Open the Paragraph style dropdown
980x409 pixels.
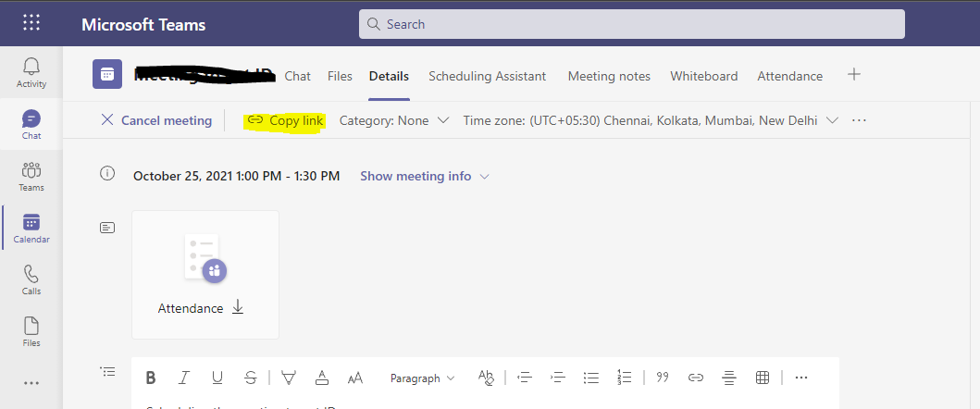422,378
